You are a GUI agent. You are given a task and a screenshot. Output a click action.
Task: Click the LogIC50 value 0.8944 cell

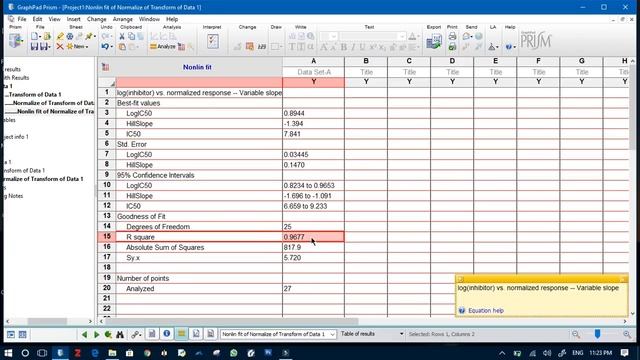[x=313, y=113]
